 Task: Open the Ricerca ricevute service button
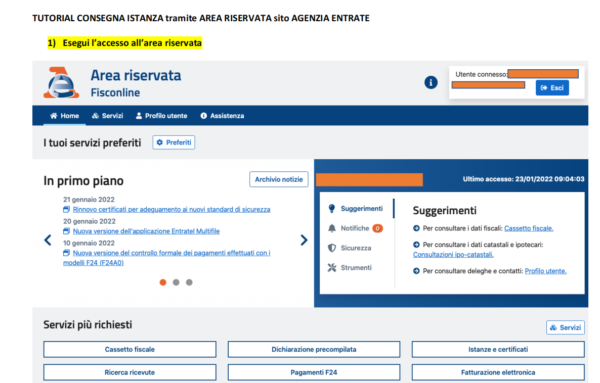coord(130,372)
